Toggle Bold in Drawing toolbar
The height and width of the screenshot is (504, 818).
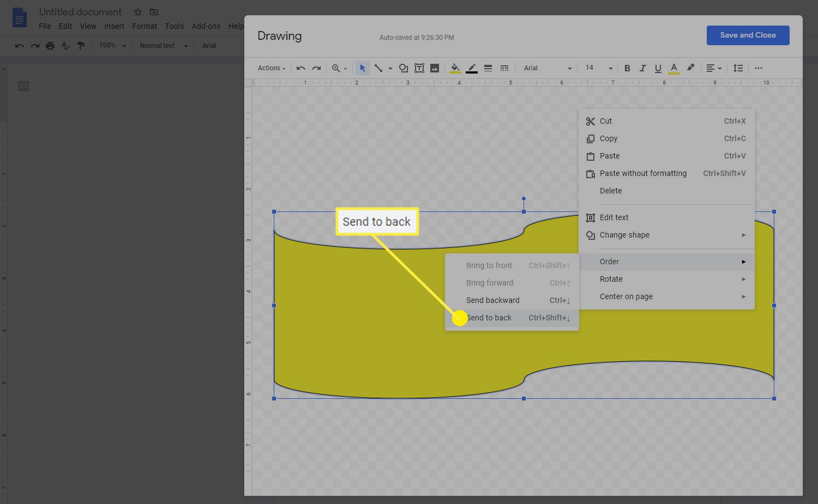click(x=627, y=68)
